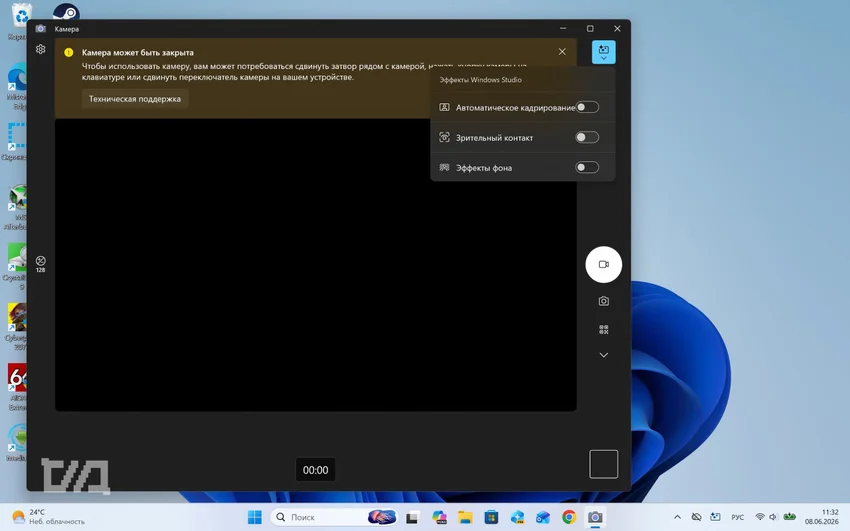Click Camera app icon on taskbar

pyautogui.click(x=595, y=517)
